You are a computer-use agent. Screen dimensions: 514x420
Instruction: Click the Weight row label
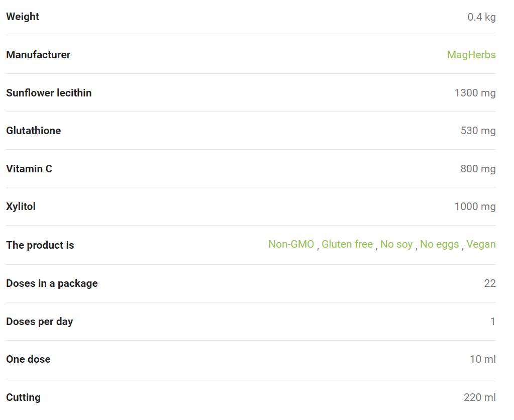pos(23,17)
